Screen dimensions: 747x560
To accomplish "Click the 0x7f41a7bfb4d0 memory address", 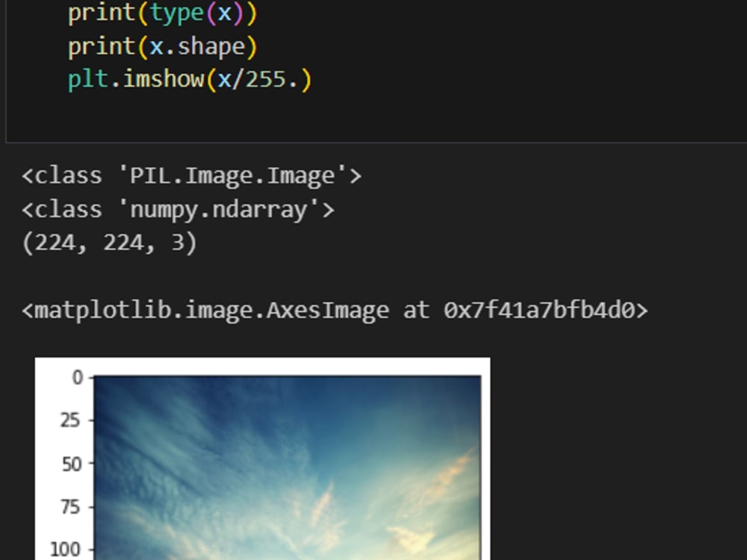I will 539,311.
